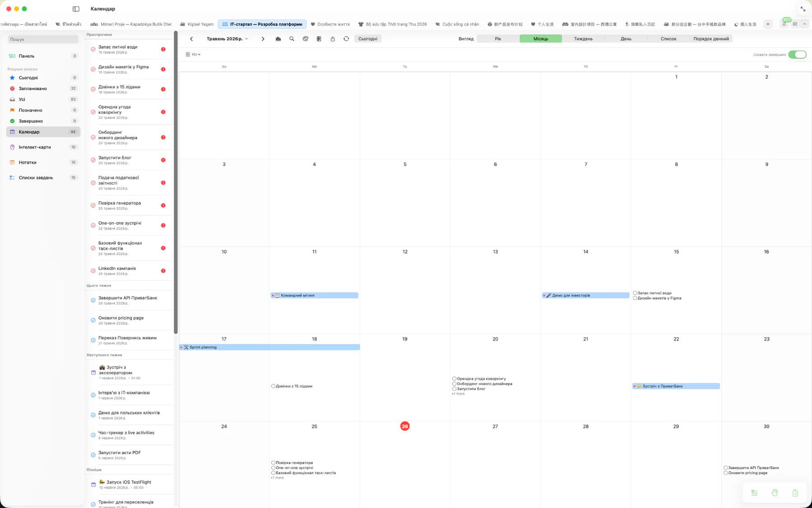
Task: Click the Сьогодні button in toolbar
Action: click(x=368, y=39)
